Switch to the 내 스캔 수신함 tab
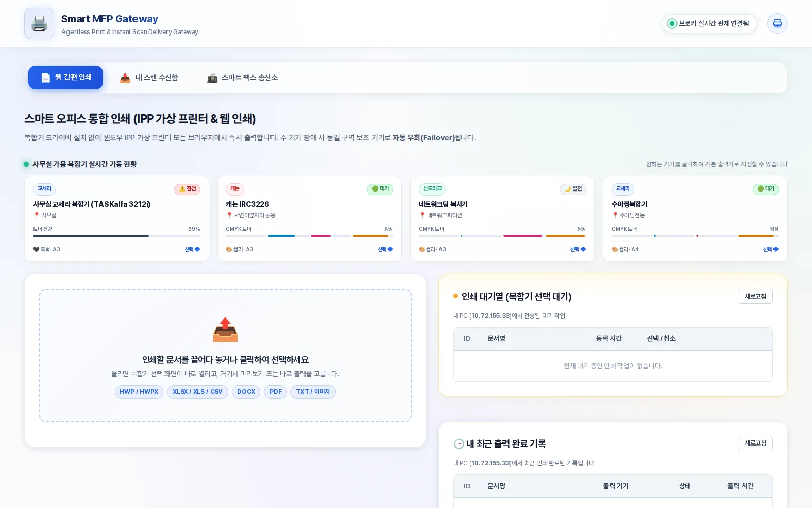 click(149, 78)
